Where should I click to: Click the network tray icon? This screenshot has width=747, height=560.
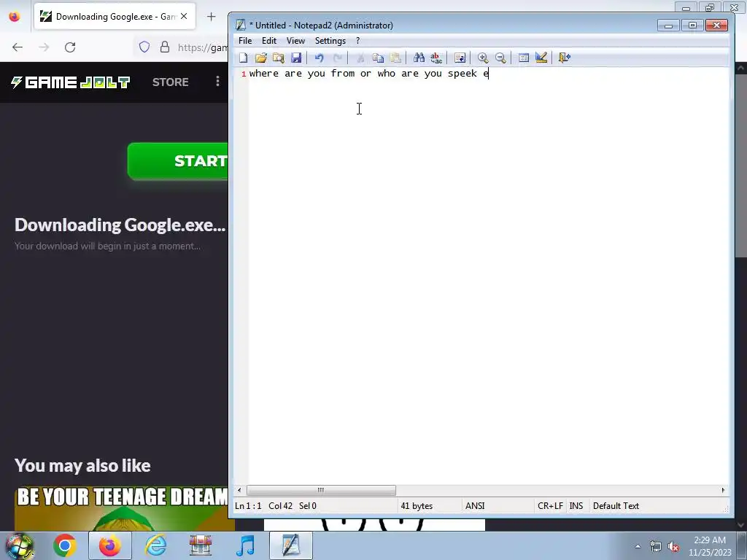tap(656, 547)
